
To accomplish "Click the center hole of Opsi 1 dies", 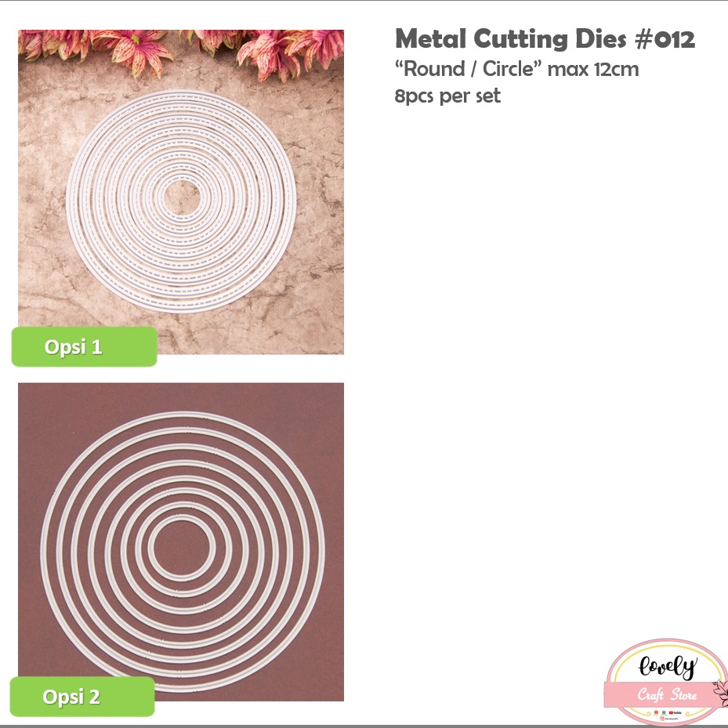I will 182,198.
